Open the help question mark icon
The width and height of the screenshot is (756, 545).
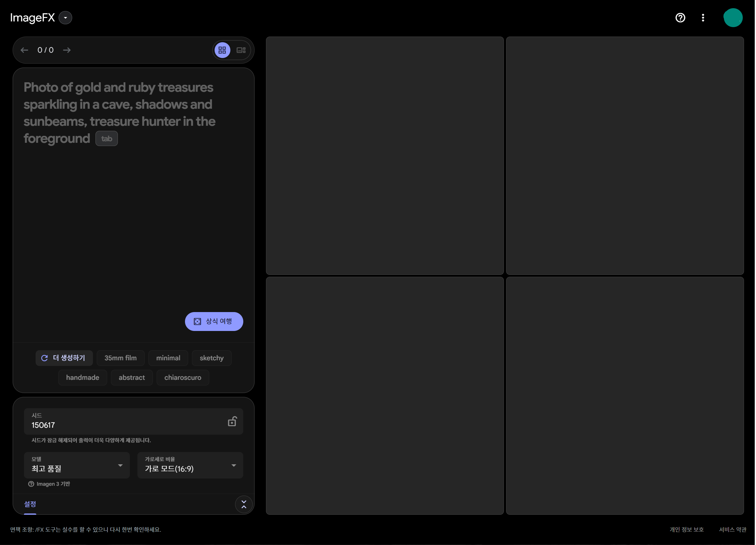coord(680,18)
